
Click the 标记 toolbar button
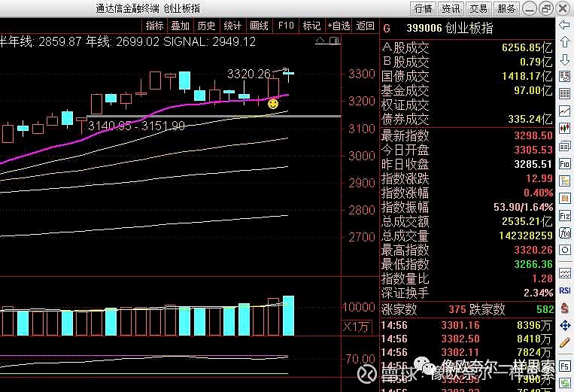pyautogui.click(x=311, y=26)
